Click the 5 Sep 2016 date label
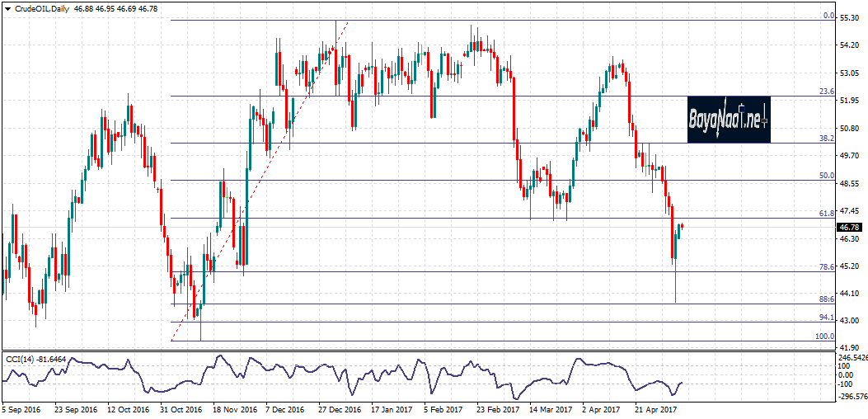The width and height of the screenshot is (868, 419). click(22, 408)
